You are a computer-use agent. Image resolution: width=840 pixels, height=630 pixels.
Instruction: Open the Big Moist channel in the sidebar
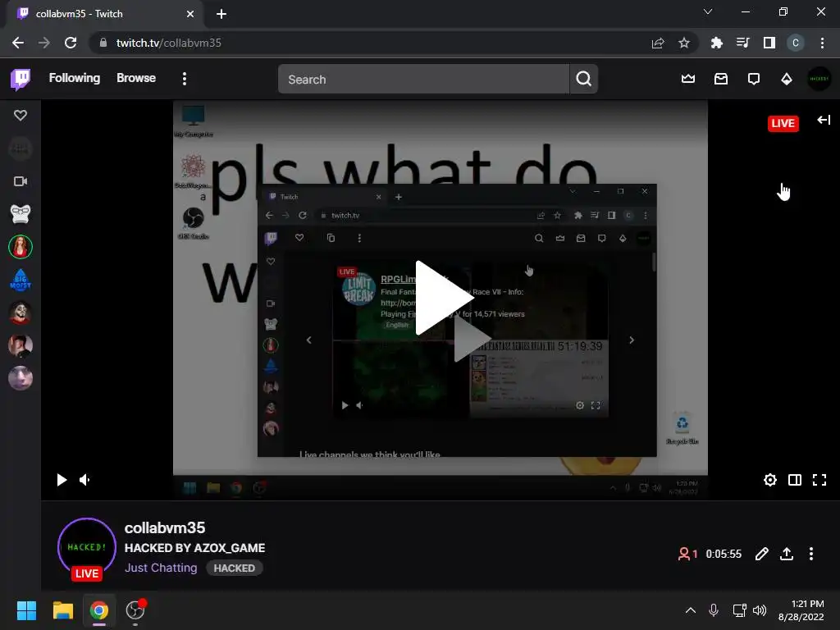(21, 280)
